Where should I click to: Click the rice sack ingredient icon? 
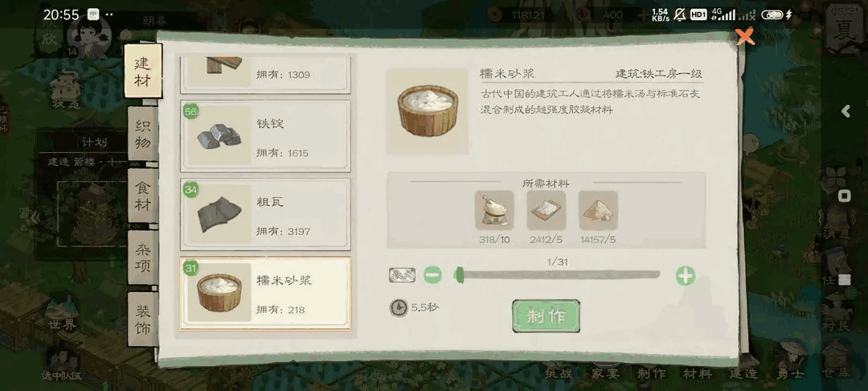tap(494, 211)
